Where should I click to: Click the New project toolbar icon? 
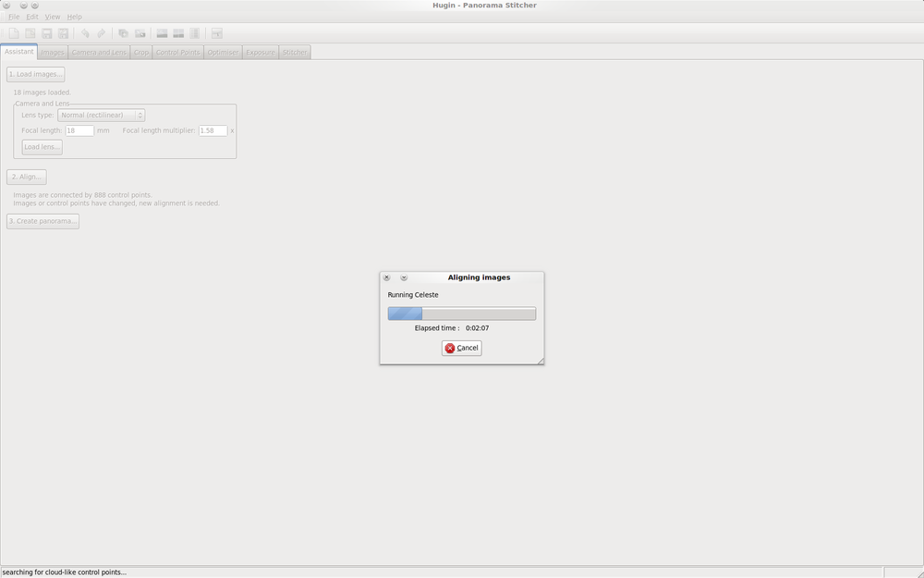point(14,33)
